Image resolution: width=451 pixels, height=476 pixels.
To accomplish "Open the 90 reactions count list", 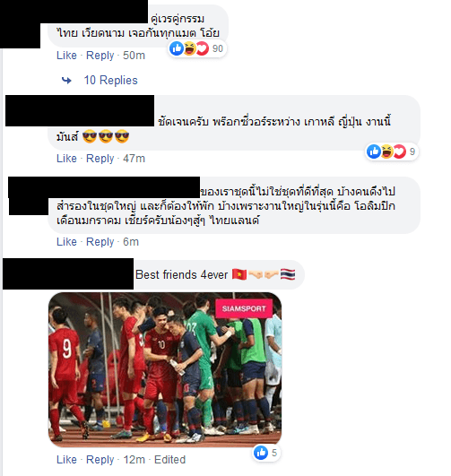I will 218,48.
